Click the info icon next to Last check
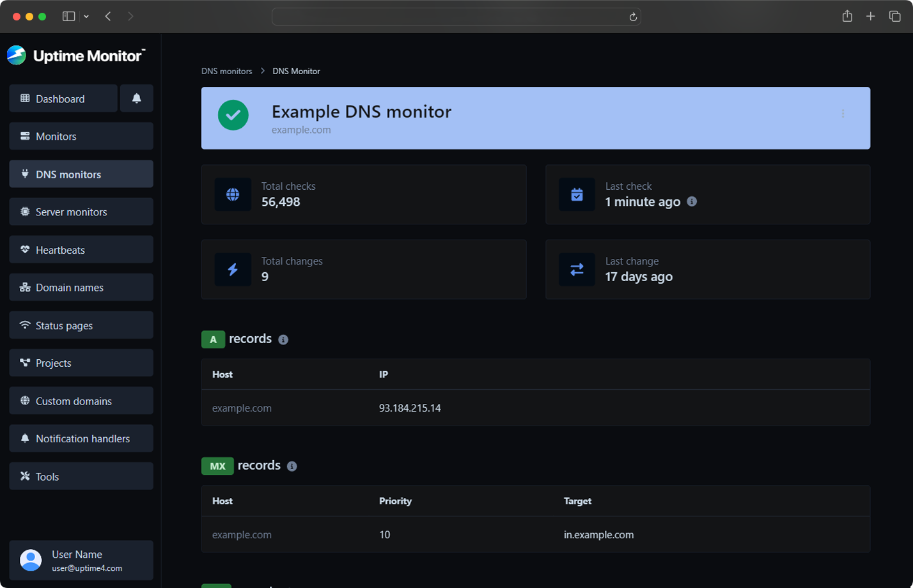This screenshot has height=588, width=913. (691, 201)
